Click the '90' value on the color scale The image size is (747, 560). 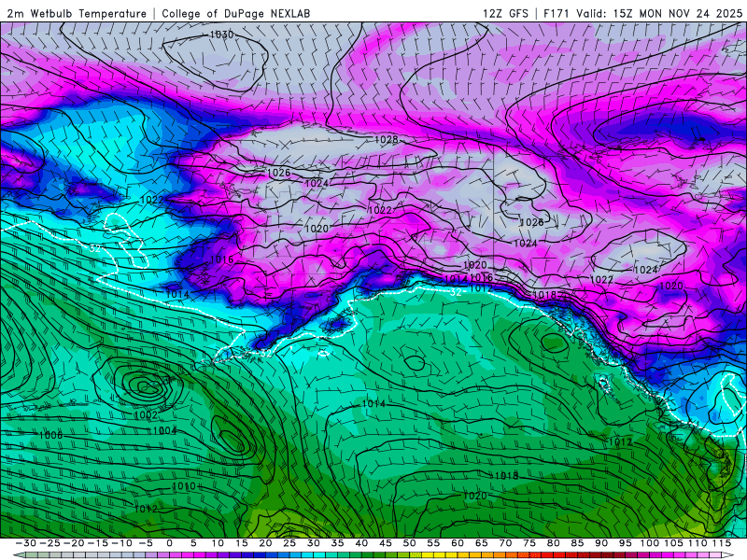point(601,543)
